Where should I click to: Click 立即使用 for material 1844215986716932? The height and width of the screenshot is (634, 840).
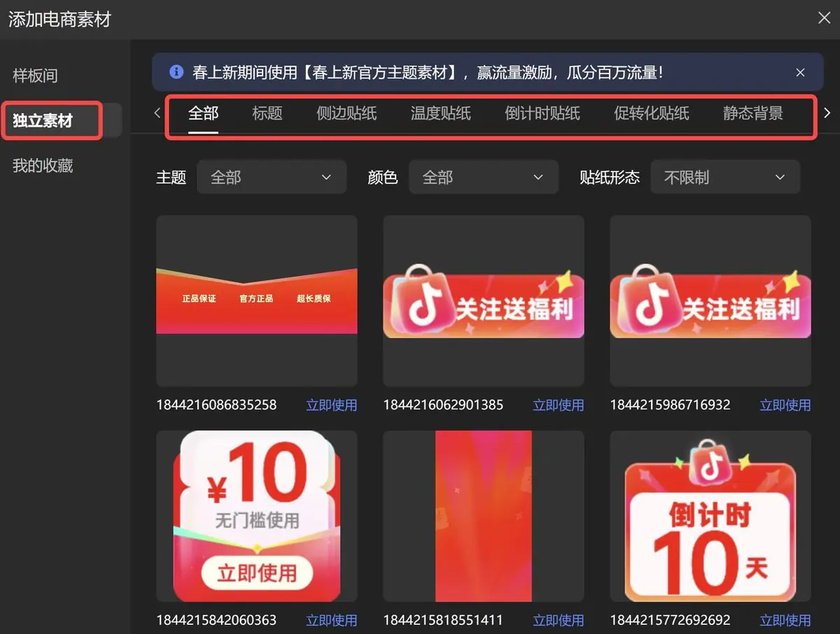tap(785, 405)
